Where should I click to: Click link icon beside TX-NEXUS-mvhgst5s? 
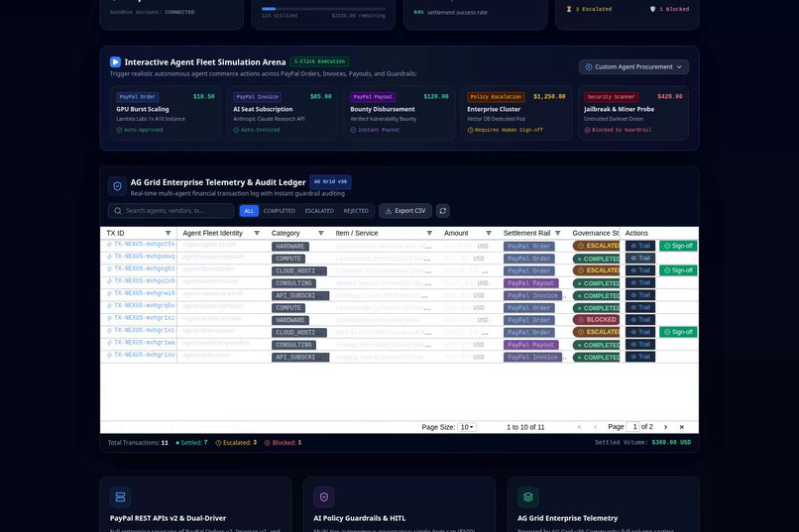[110, 245]
